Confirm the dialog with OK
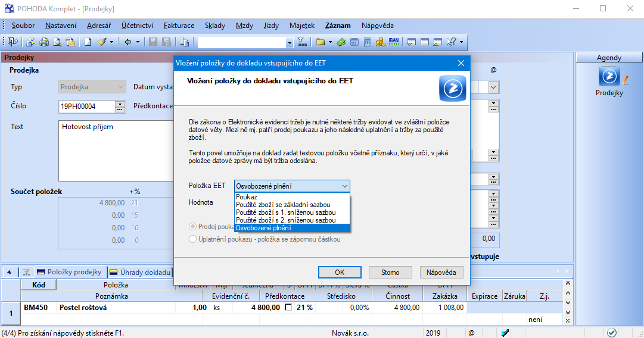The width and height of the screenshot is (644, 338). click(x=340, y=273)
